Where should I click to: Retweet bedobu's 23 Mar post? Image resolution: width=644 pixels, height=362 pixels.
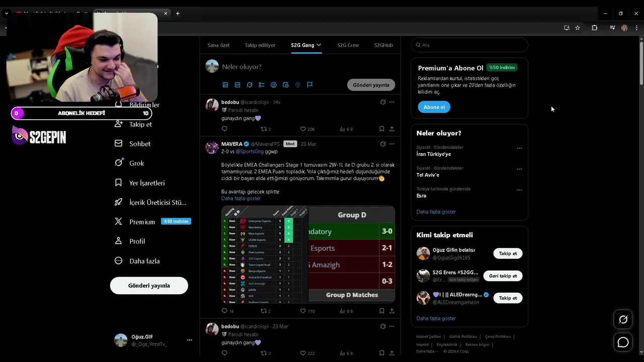[x=263, y=353]
